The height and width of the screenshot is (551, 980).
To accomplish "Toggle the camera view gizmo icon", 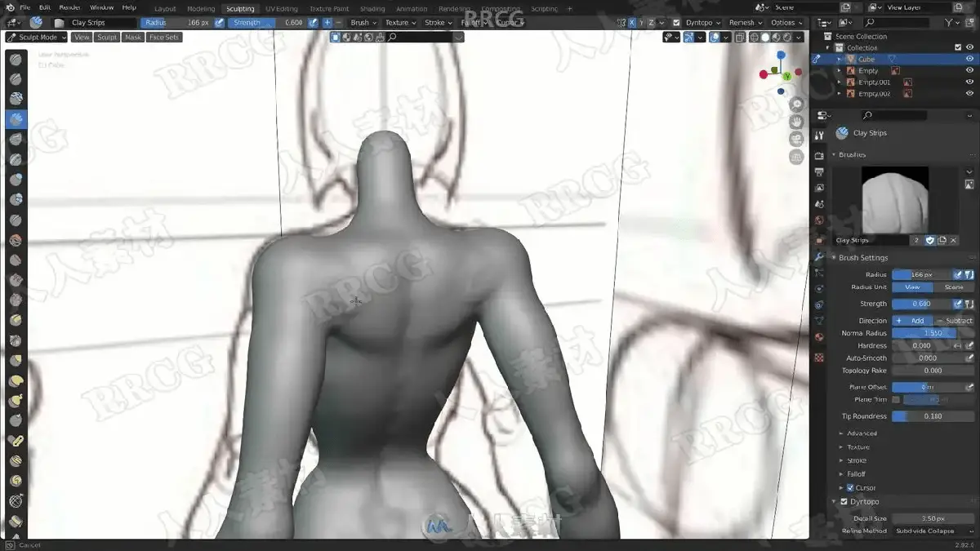I will [796, 139].
